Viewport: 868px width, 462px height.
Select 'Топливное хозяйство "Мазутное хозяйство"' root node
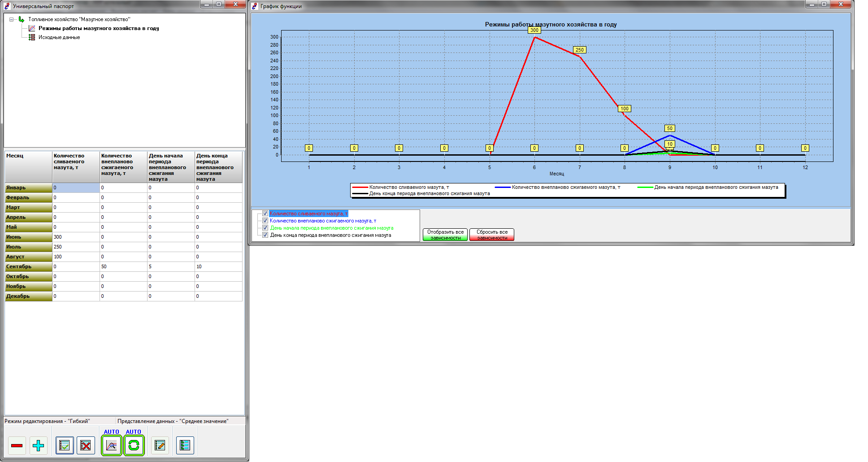point(79,19)
